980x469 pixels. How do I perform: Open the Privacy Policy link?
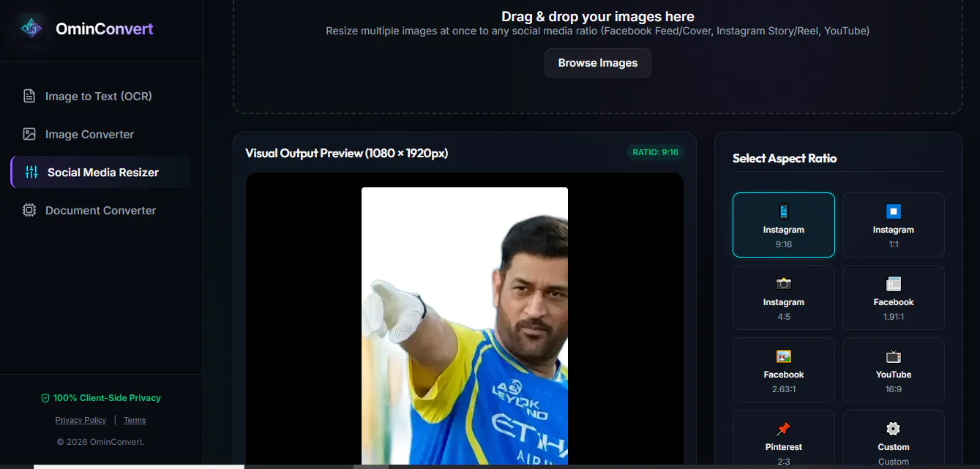point(81,420)
